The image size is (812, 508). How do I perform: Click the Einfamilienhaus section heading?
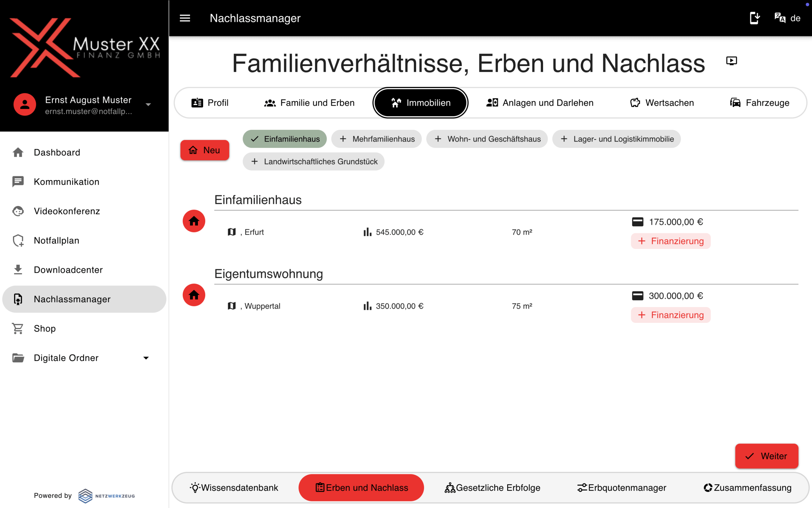pyautogui.click(x=258, y=200)
